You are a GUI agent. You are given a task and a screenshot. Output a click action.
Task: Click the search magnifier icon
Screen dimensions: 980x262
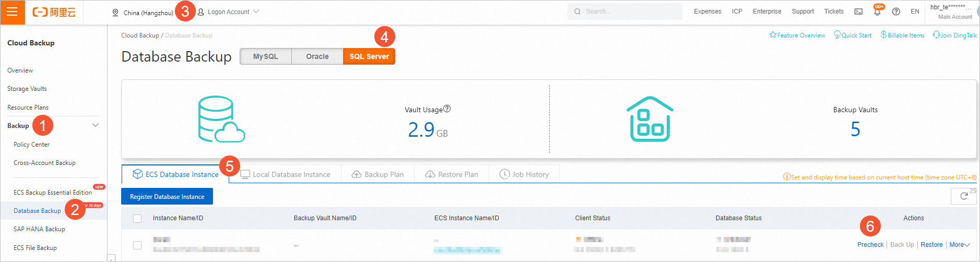coord(577,11)
